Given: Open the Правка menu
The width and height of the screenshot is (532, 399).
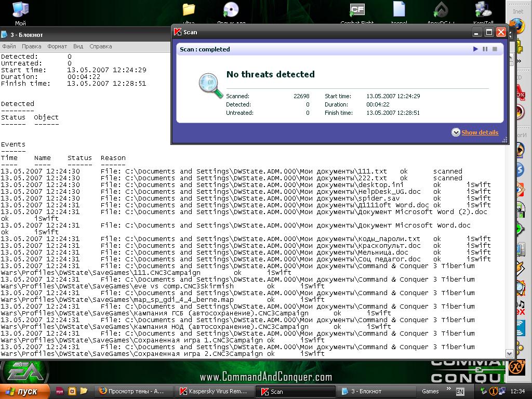Looking at the screenshot, I should click(32, 46).
